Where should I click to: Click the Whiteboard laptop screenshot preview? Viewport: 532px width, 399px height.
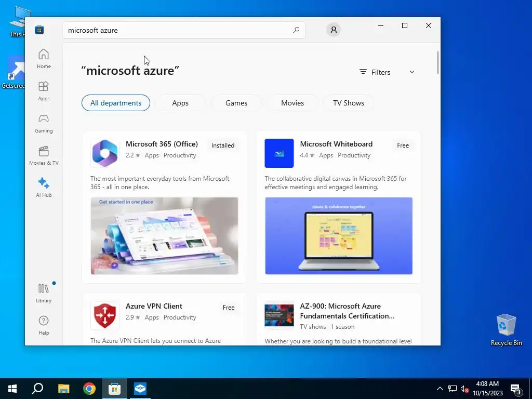click(x=339, y=236)
